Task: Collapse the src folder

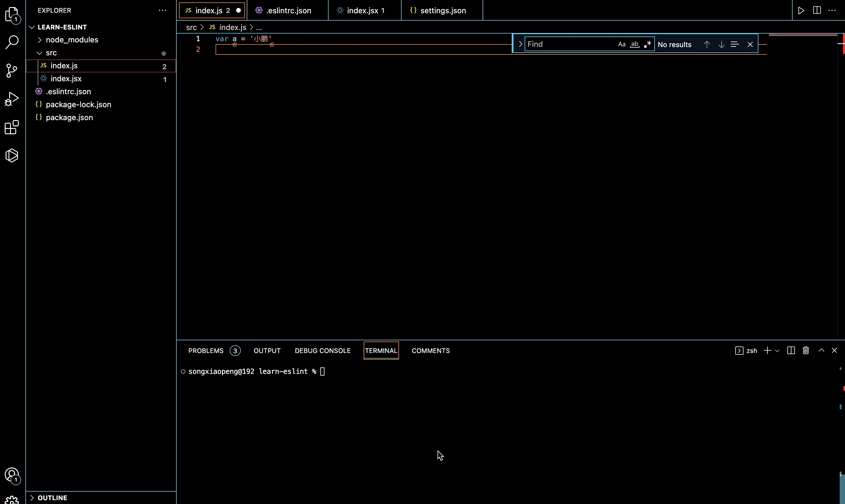Action: pyautogui.click(x=51, y=53)
